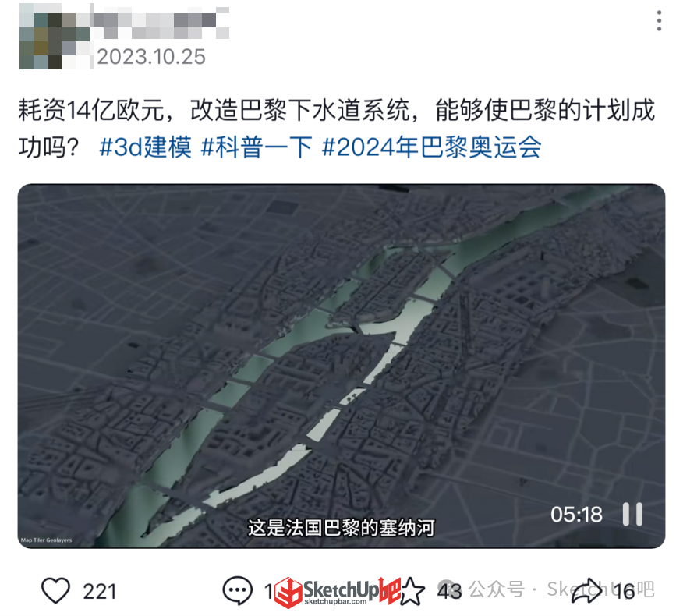Click the 16 shares count
The height and width of the screenshot is (616, 676).
tap(624, 591)
